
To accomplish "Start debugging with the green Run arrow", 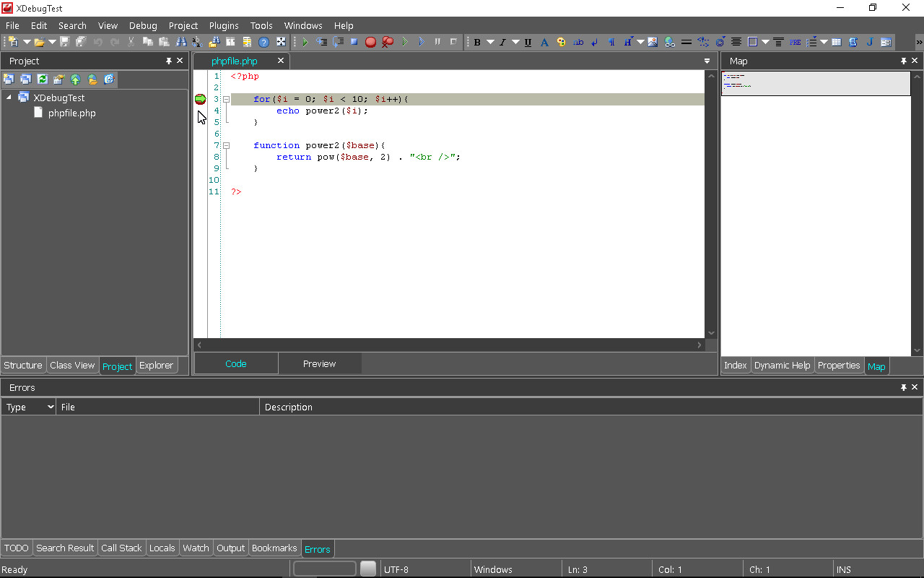I will 305,42.
